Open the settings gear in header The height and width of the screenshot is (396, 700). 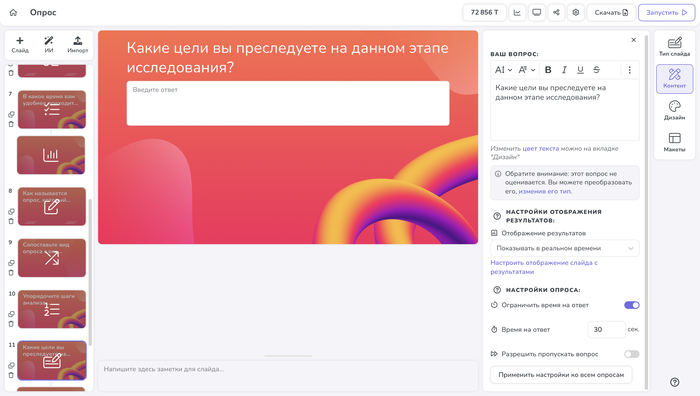tap(576, 13)
